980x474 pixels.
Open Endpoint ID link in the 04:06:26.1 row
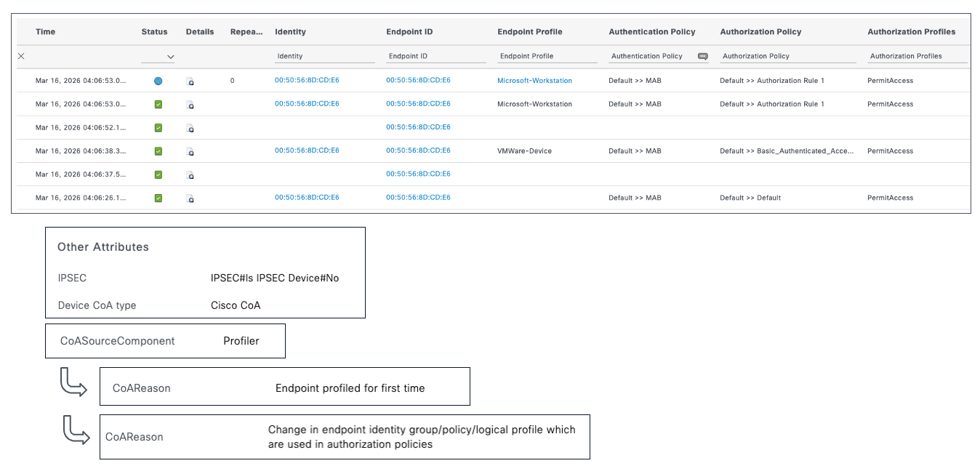[418, 198]
